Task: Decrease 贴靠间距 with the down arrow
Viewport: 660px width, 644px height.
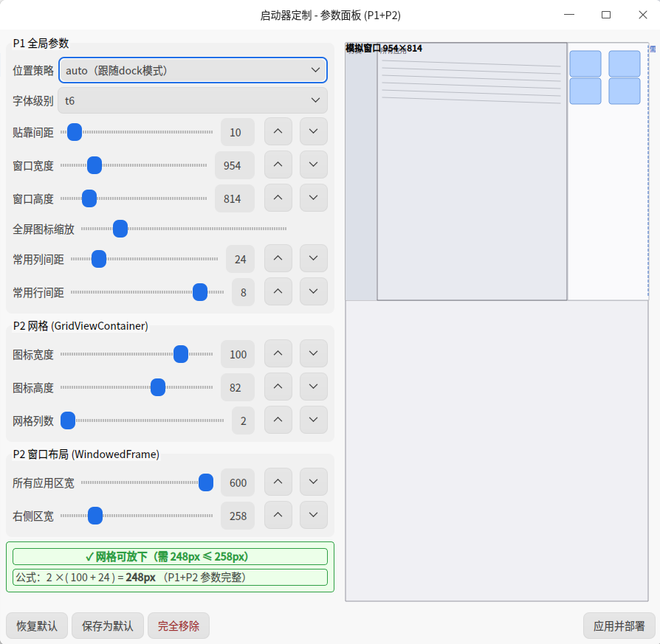Action: (314, 131)
